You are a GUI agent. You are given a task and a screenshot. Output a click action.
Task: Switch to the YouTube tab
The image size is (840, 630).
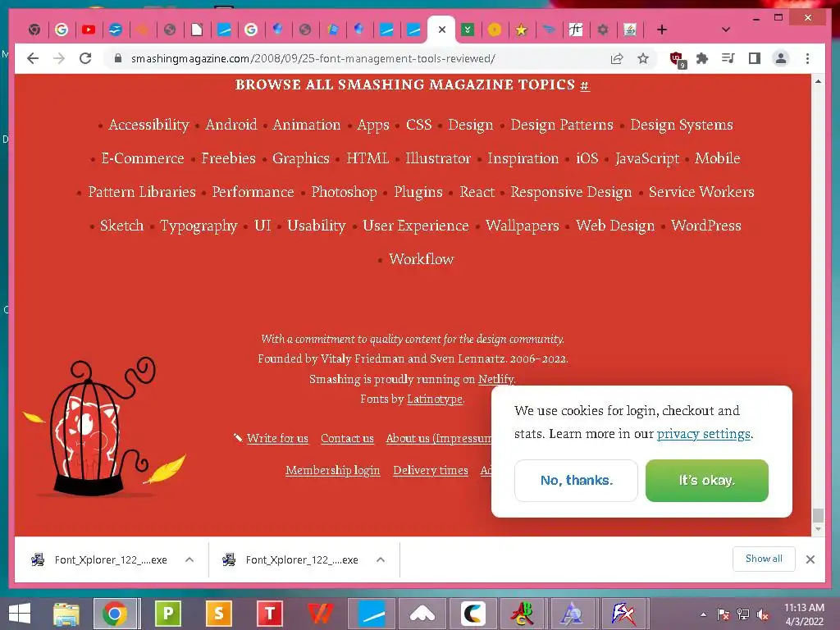pyautogui.click(x=89, y=30)
